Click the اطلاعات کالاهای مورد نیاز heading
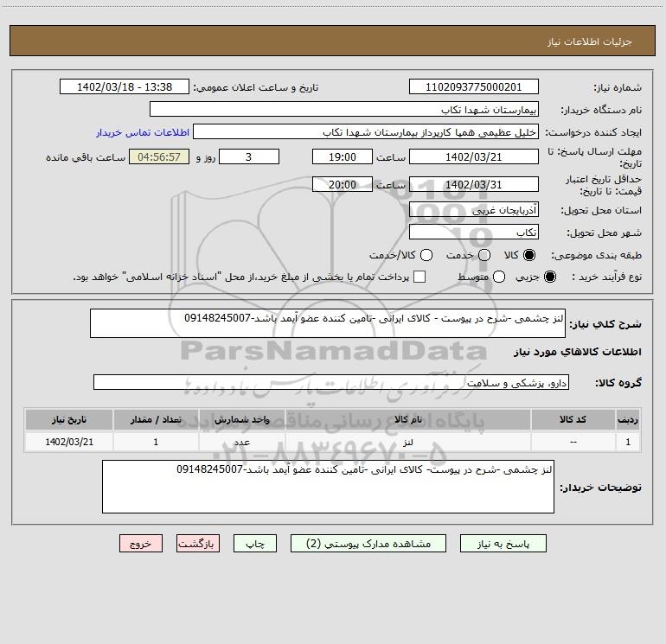 [578, 352]
